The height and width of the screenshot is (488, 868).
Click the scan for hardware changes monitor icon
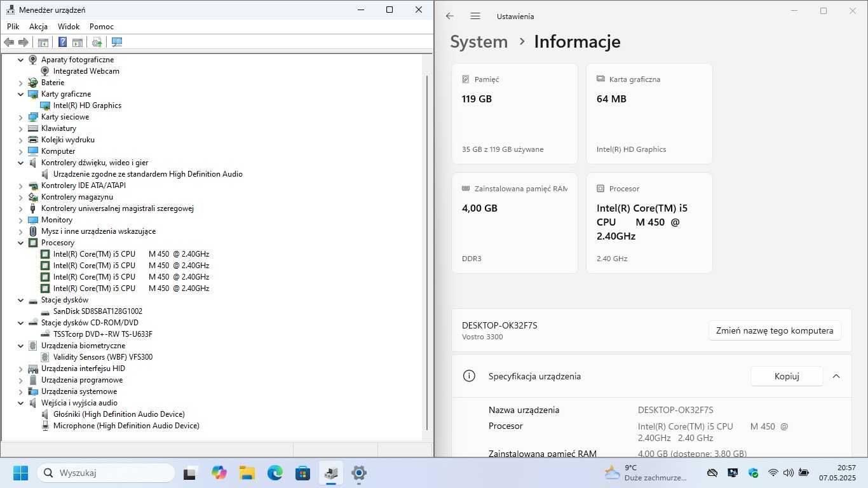117,42
